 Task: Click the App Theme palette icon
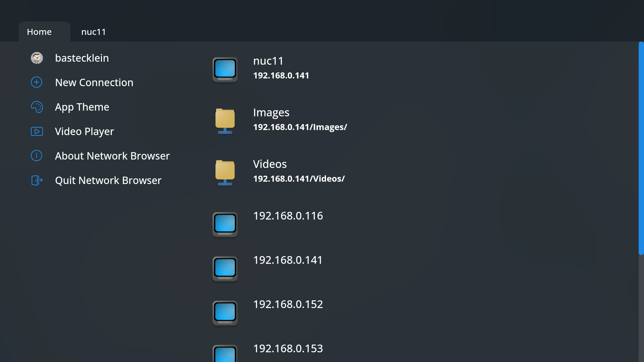(x=37, y=107)
